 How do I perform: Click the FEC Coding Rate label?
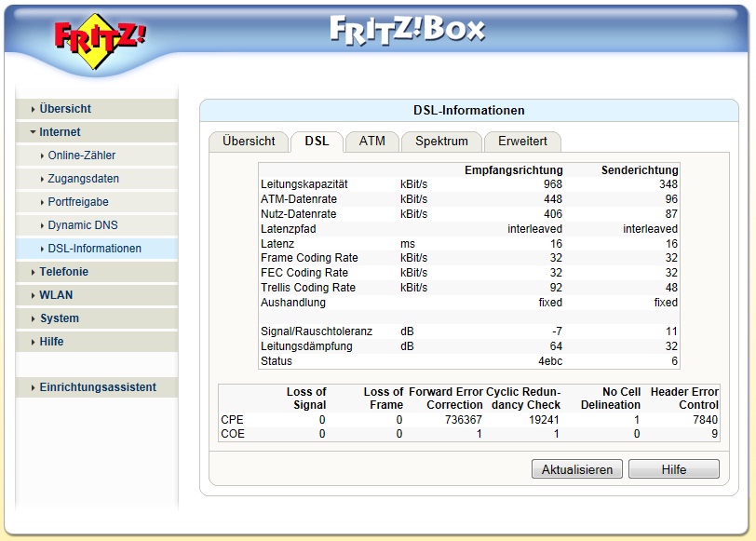[304, 273]
